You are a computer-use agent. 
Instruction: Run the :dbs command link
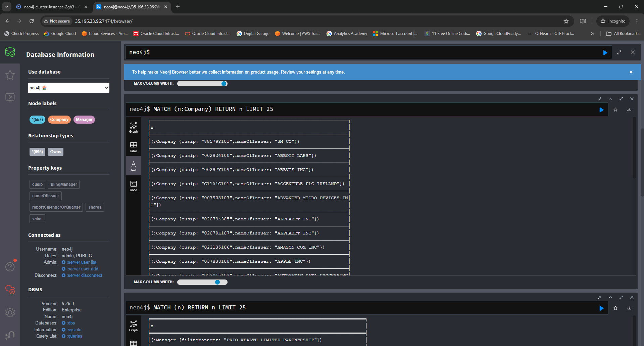coord(68,323)
